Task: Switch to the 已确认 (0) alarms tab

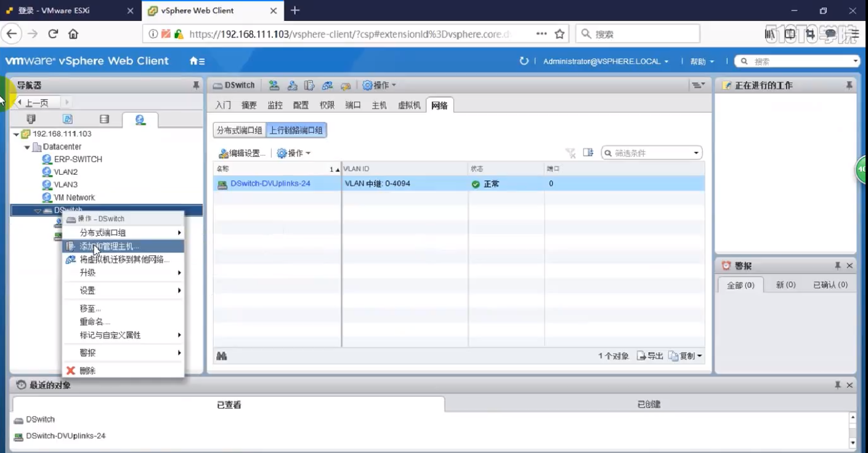Action: point(830,285)
